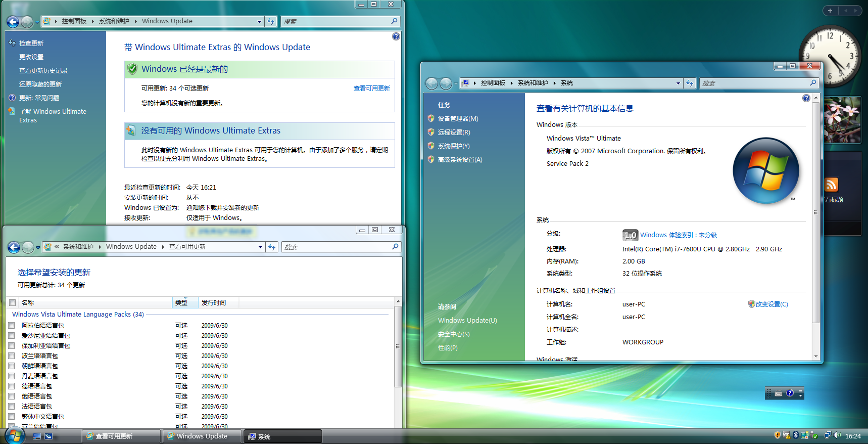Open 了解 Windows Ultimate Extras sidebar item
The width and height of the screenshot is (868, 444).
coord(53,116)
